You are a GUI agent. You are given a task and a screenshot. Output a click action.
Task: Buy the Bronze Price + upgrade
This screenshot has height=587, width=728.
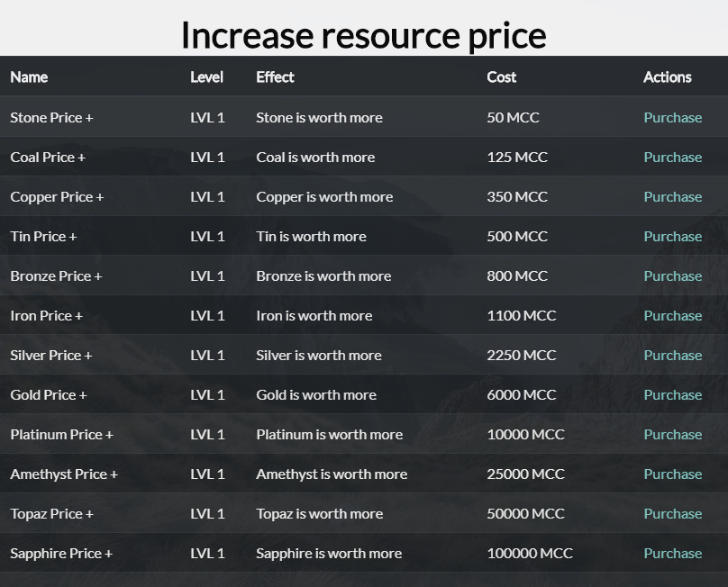pyautogui.click(x=673, y=276)
